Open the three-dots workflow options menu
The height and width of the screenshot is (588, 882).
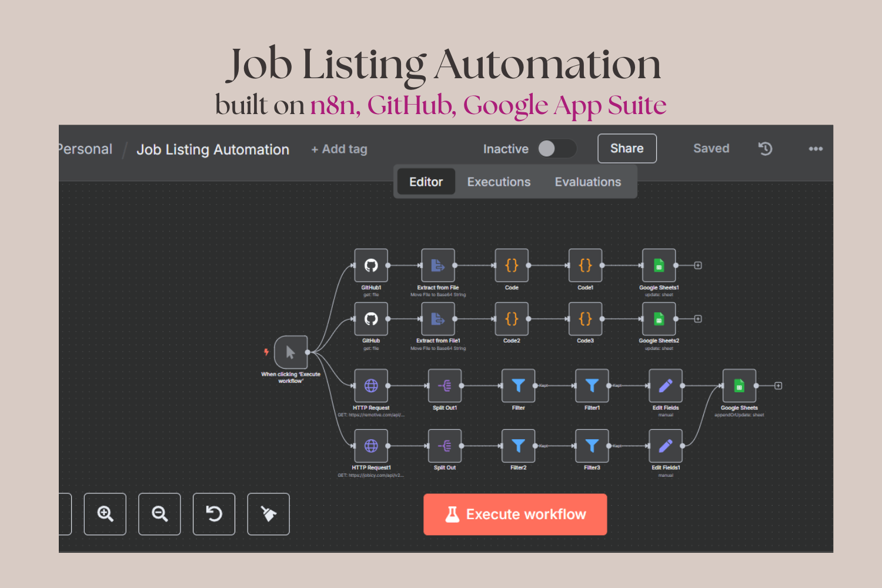[816, 149]
